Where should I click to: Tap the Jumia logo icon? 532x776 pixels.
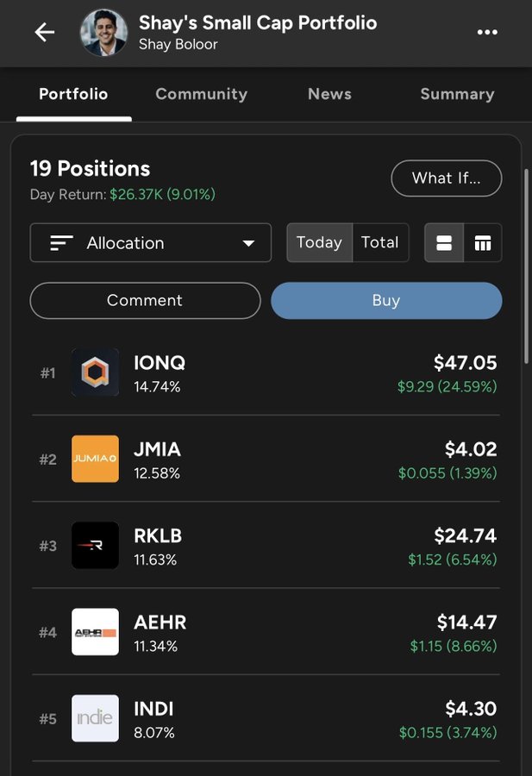tap(95, 459)
